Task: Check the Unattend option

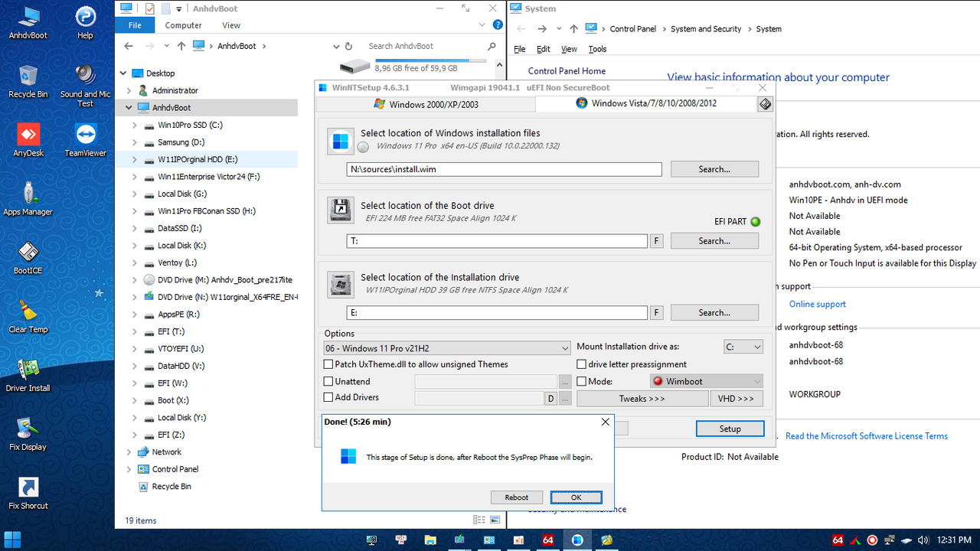Action: point(328,381)
